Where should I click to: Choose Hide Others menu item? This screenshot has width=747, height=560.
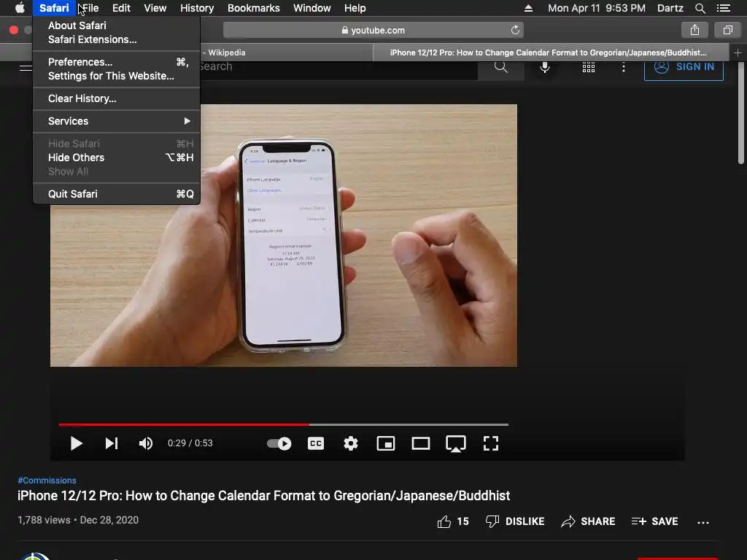[116, 157]
